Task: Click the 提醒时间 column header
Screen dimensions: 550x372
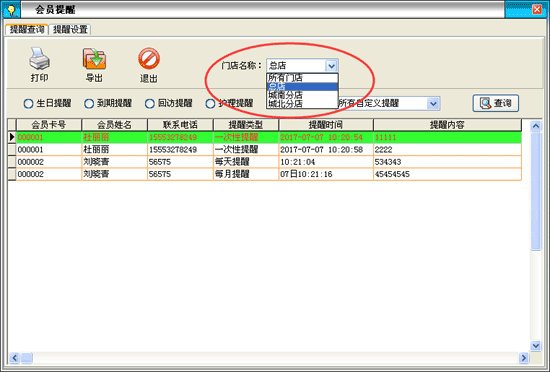Action: click(x=326, y=125)
